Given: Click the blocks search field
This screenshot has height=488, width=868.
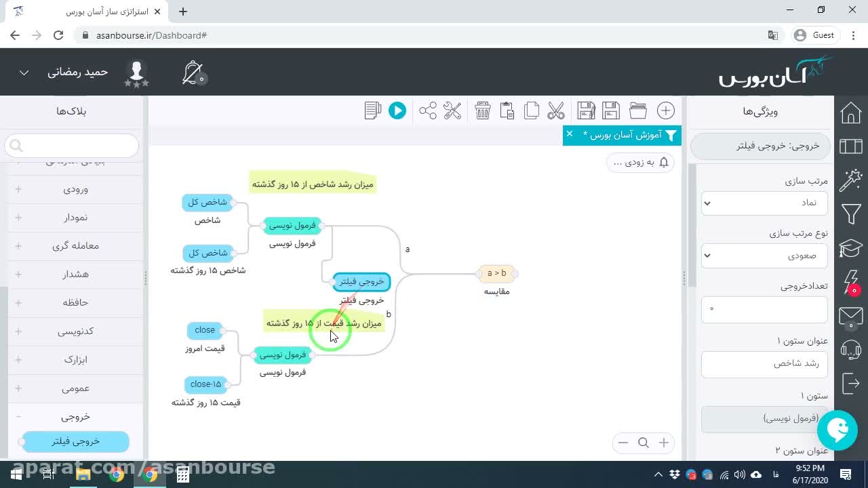Looking at the screenshot, I should (72, 146).
